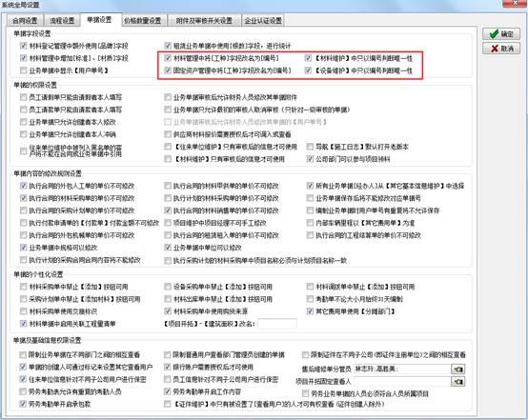
Task: Click the browse icon beside 项目开拓固定查看人 field
Action: [x=458, y=382]
